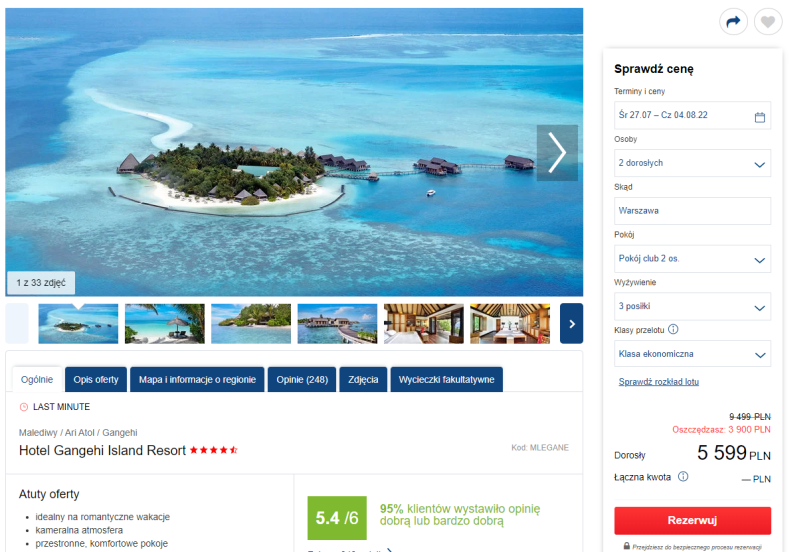Click info icon beside Klasy przelotu

coord(673,329)
